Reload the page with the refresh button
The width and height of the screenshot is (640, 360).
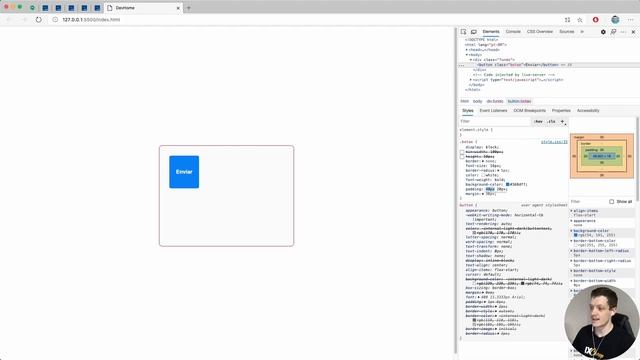(38, 20)
